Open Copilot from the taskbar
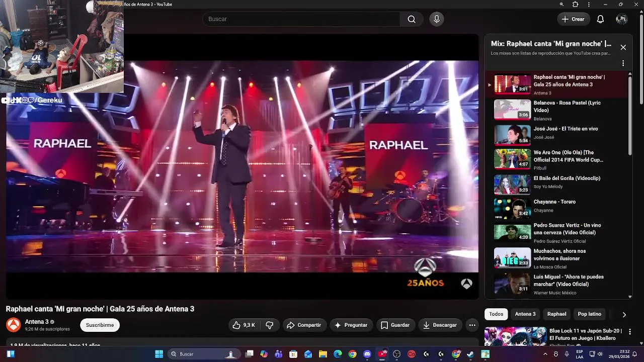 [x=264, y=354]
